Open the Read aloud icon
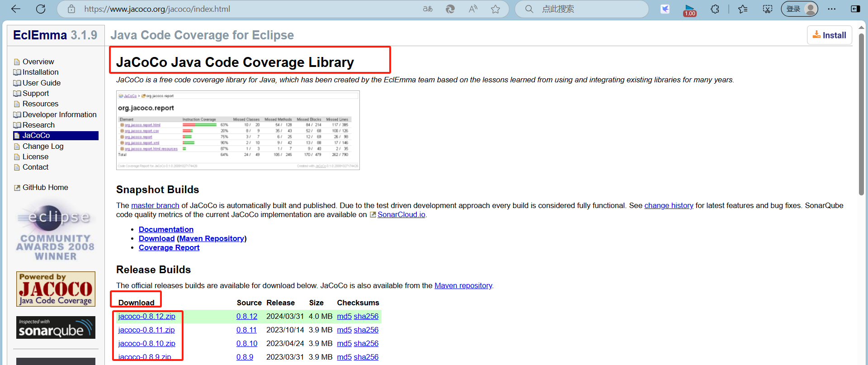 click(x=473, y=9)
